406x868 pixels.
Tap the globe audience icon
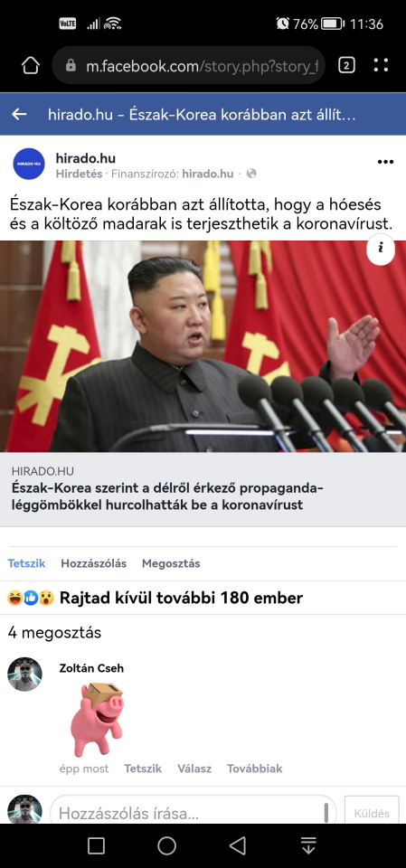point(251,174)
